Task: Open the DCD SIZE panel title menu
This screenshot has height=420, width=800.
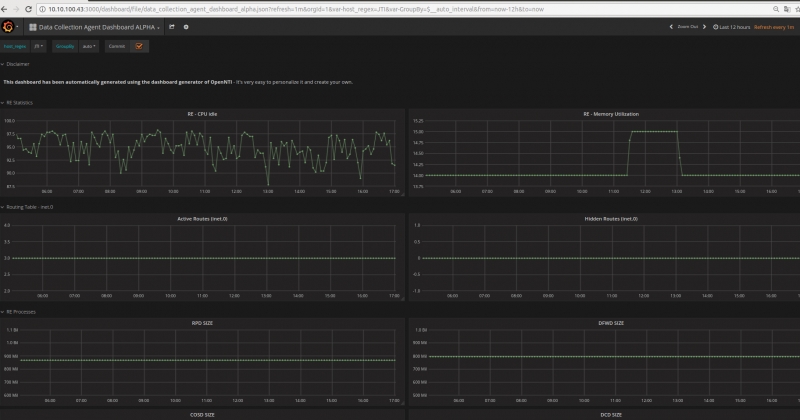Action: click(611, 415)
